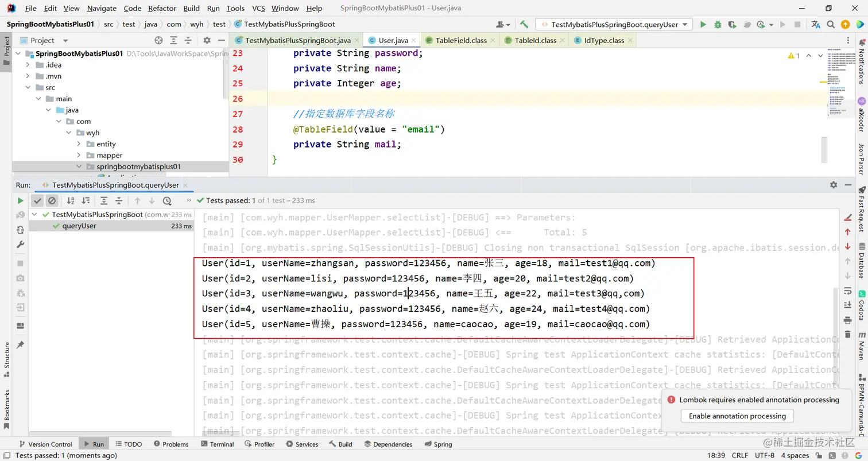Toggle show passed tests checkmark

[x=37, y=200]
